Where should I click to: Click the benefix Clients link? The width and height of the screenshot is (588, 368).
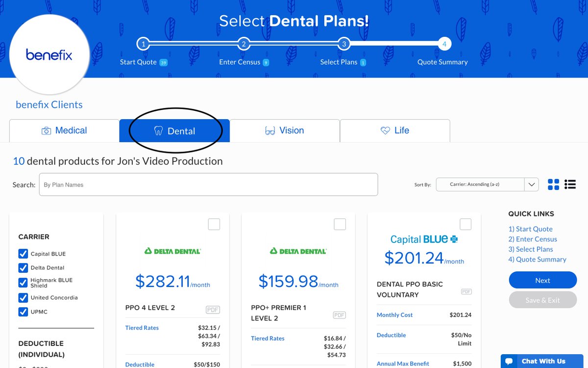(49, 105)
